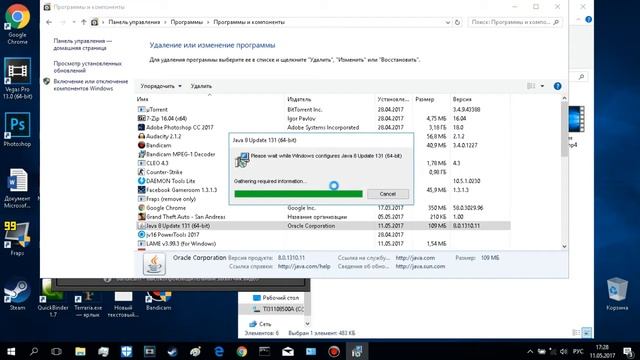Image resolution: width=640 pixels, height=360 pixels.
Task: Open Windows Defender shield on taskbar
Action: [127, 351]
